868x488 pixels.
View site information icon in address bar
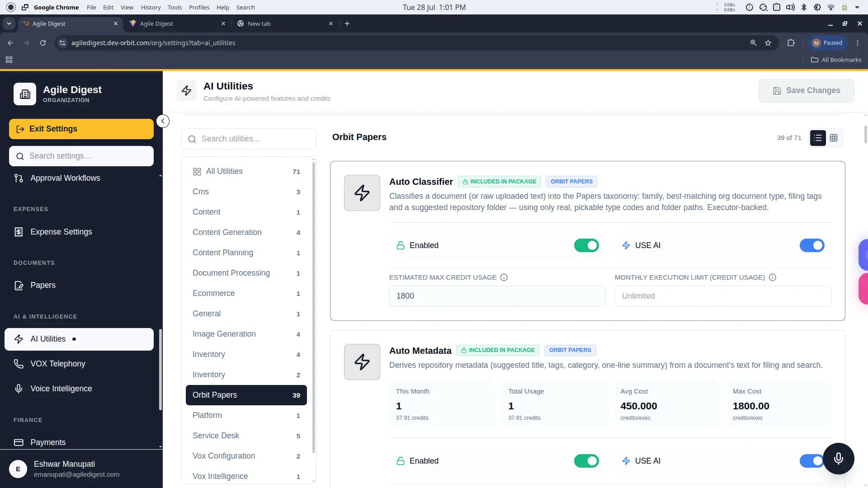coord(62,43)
